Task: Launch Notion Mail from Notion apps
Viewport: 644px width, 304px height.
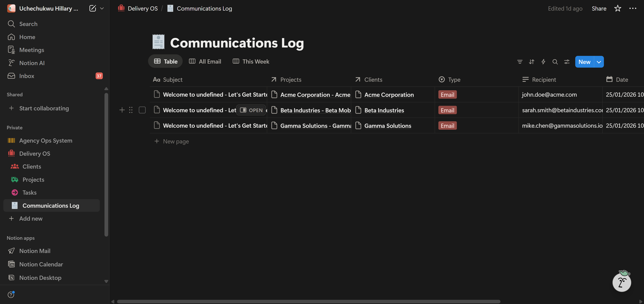Action: [35, 251]
